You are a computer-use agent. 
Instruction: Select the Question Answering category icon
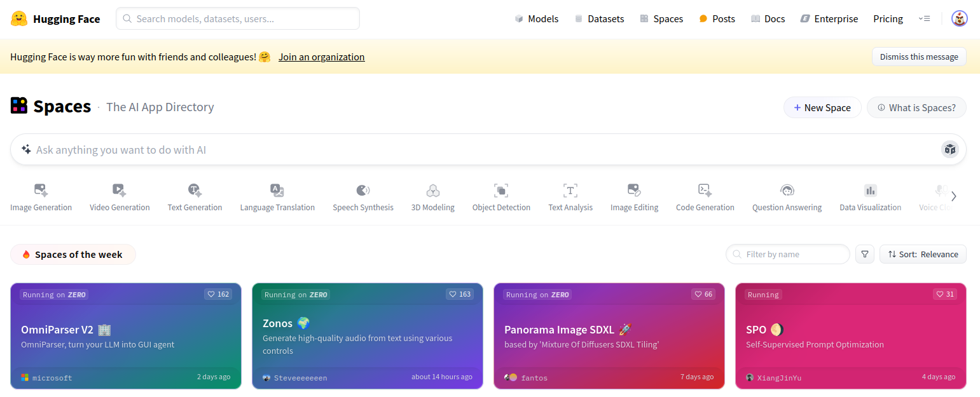(787, 190)
